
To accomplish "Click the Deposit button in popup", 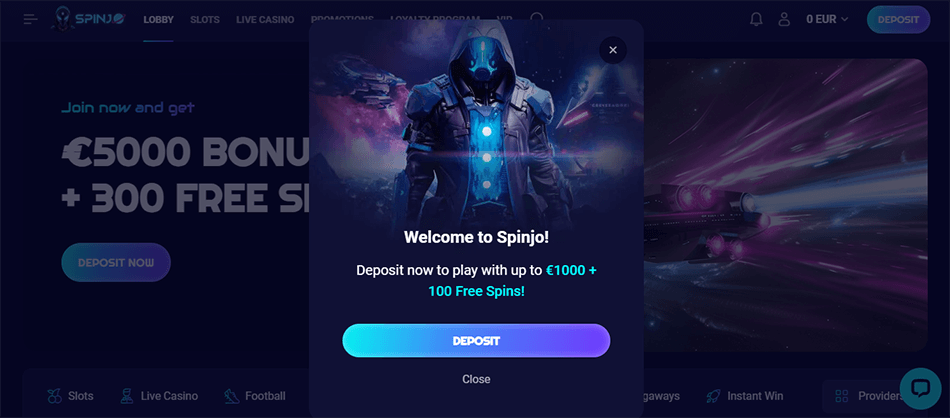I will pos(476,340).
